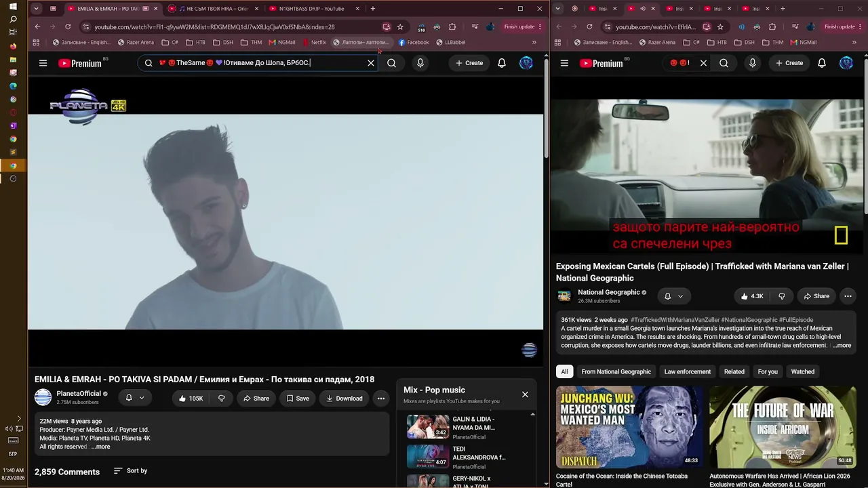Screen dimensions: 868x488
Task: Download the EMILIA & EMRAH video
Action: click(344, 399)
